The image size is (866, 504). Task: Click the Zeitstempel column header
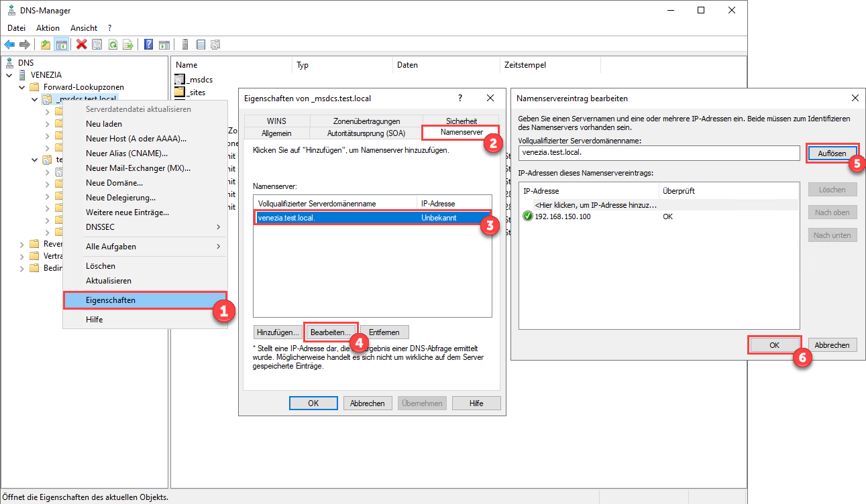tap(550, 65)
